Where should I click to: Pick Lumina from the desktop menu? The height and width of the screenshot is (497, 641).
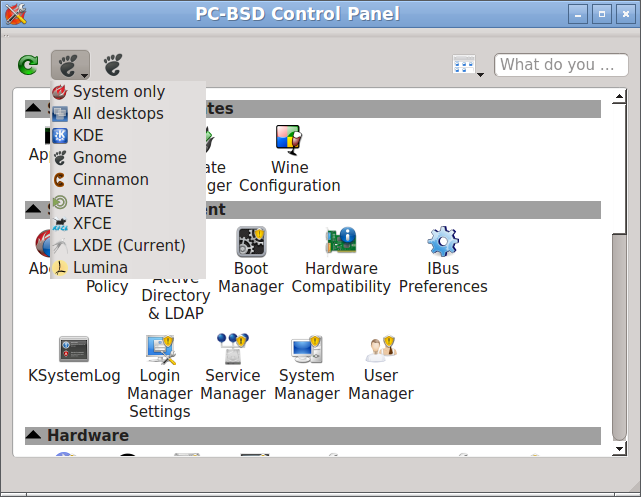tap(128, 268)
